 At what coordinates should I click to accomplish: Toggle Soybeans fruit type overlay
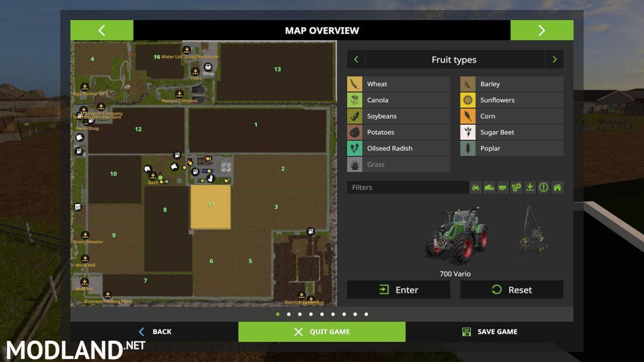[398, 116]
